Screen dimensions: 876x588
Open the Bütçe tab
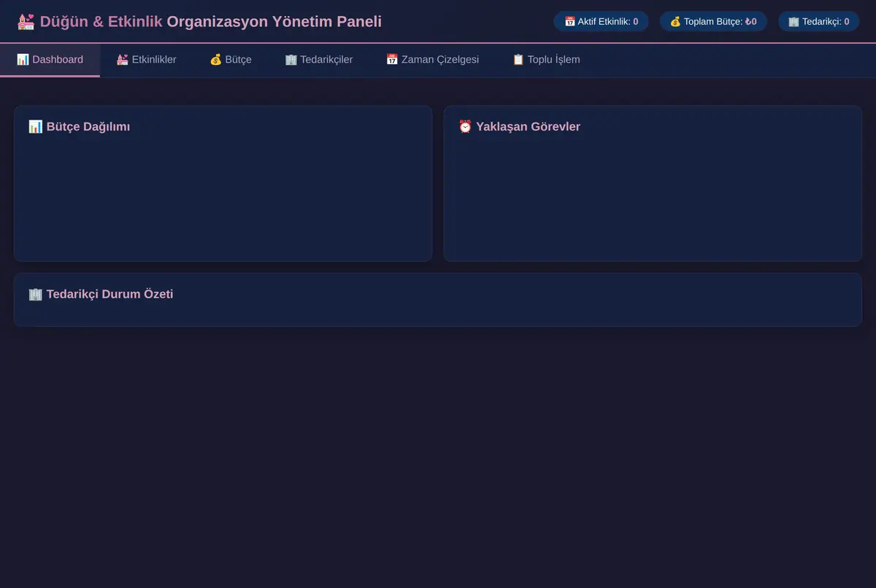pos(231,60)
